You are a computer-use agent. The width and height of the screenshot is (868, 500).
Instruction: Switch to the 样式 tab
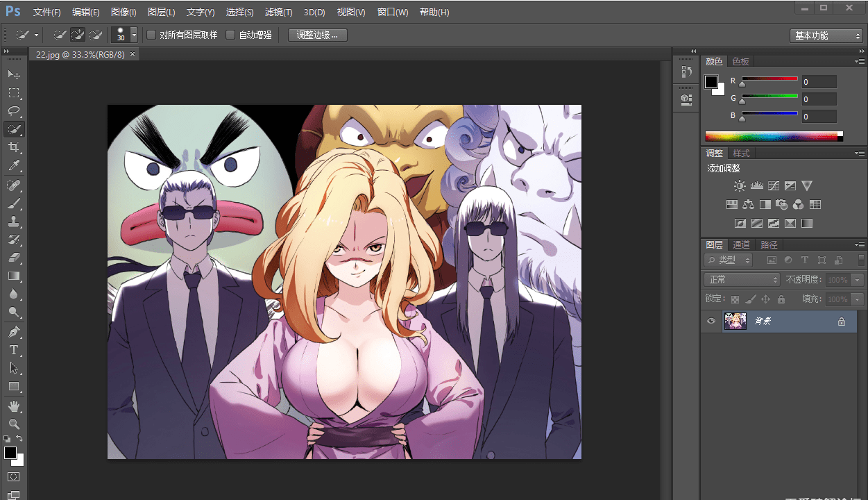coord(742,153)
